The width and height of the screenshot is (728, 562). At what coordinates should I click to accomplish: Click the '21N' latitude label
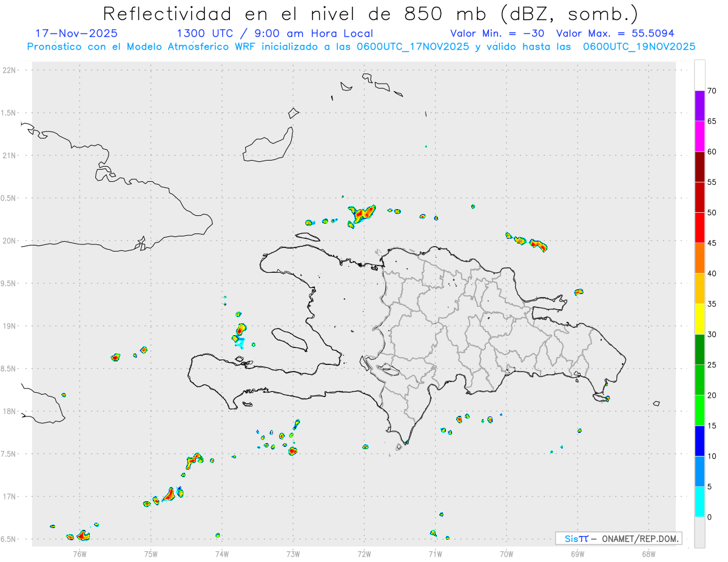coord(10,156)
